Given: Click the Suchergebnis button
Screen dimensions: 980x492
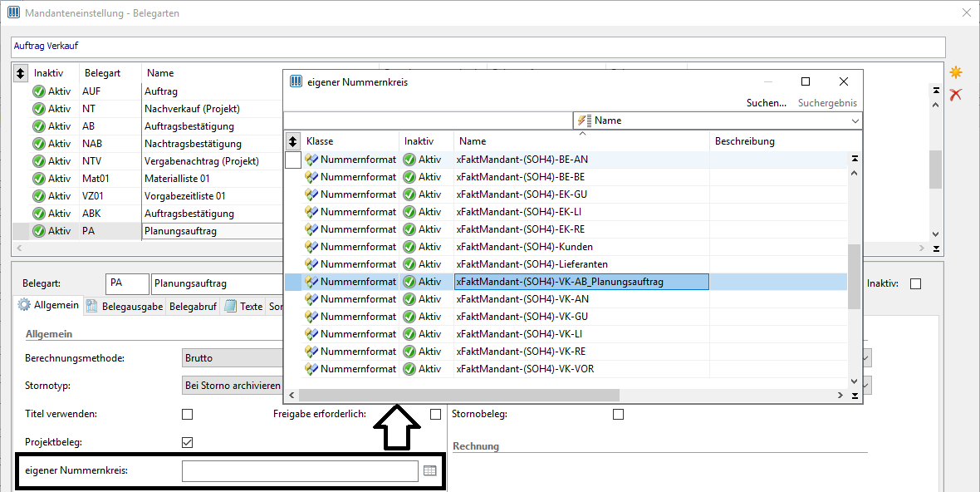Looking at the screenshot, I should [827, 103].
